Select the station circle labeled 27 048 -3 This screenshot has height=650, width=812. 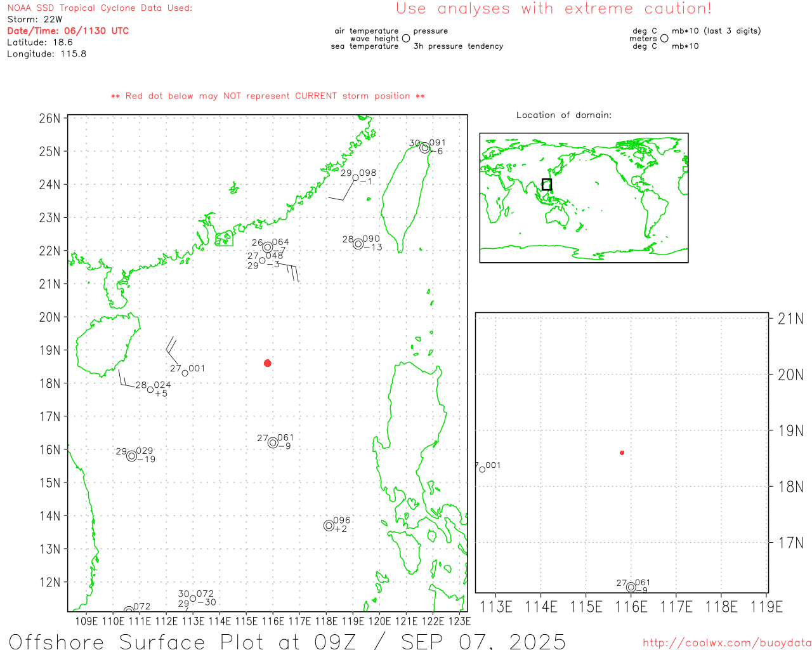[262, 260]
